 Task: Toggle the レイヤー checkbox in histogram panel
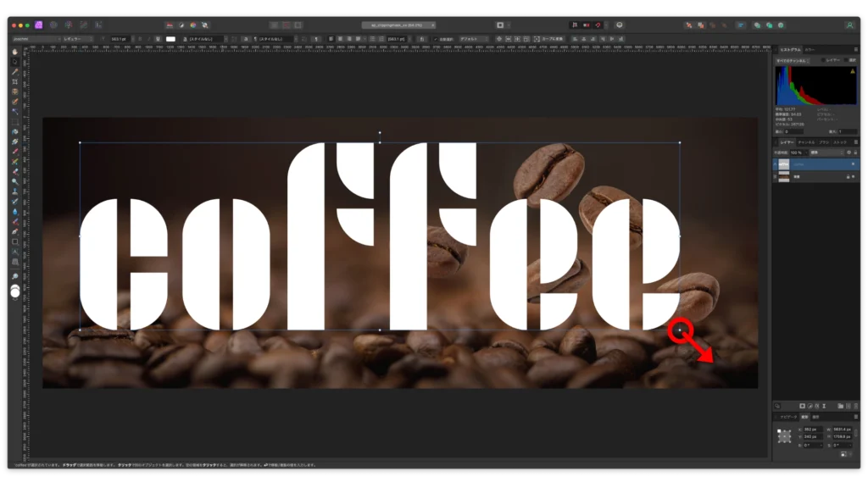[824, 61]
